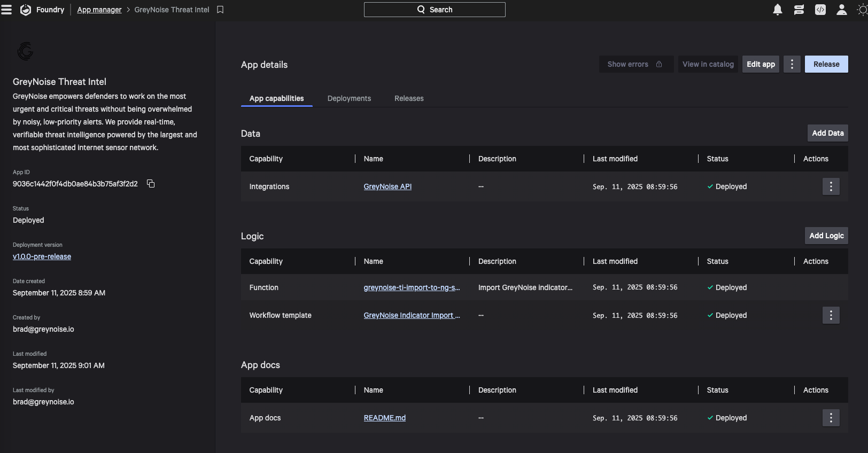Click Actions header in App docs table
Screen dimensions: 868x453
pos(816,390)
